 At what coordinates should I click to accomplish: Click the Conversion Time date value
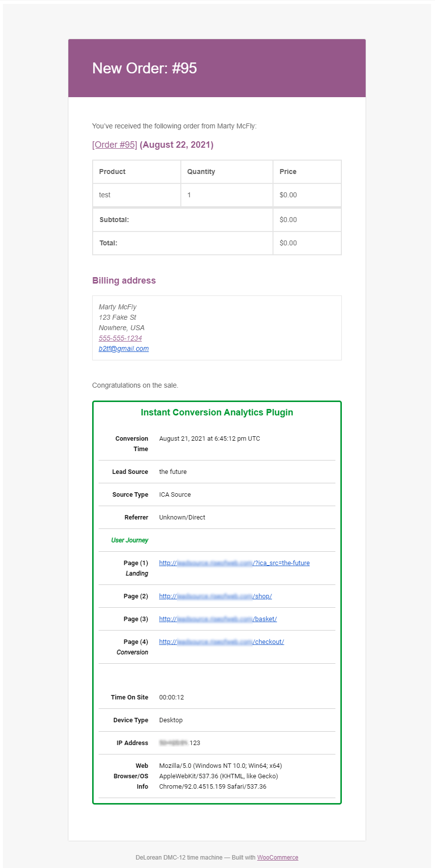(x=209, y=439)
